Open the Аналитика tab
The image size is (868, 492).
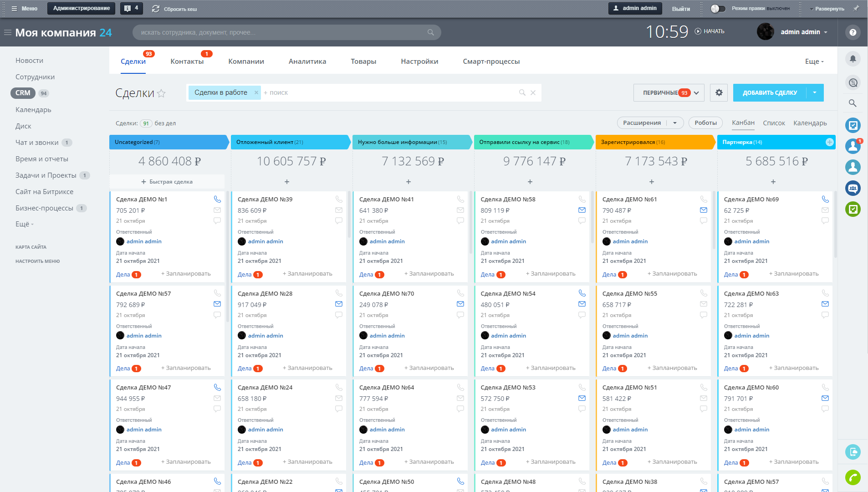(x=307, y=61)
